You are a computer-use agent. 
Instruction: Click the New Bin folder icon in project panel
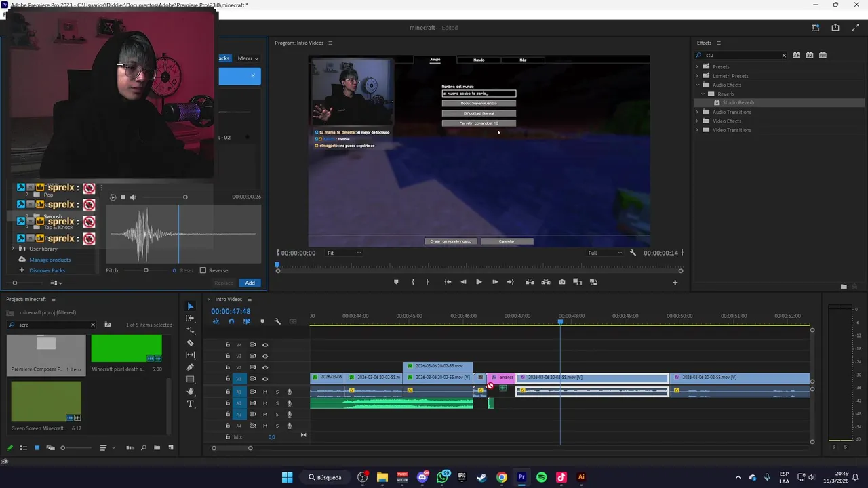click(157, 447)
